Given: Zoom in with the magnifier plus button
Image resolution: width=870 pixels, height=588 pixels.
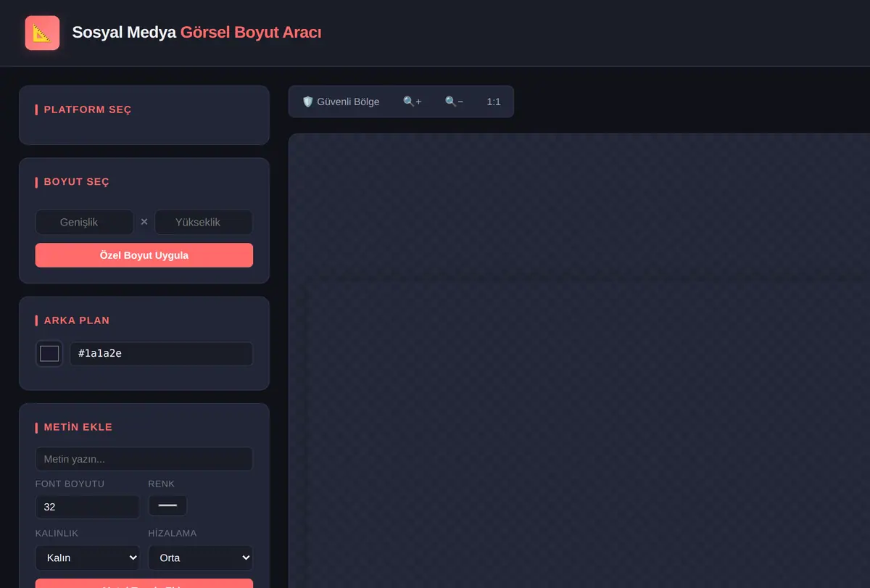Looking at the screenshot, I should [413, 102].
